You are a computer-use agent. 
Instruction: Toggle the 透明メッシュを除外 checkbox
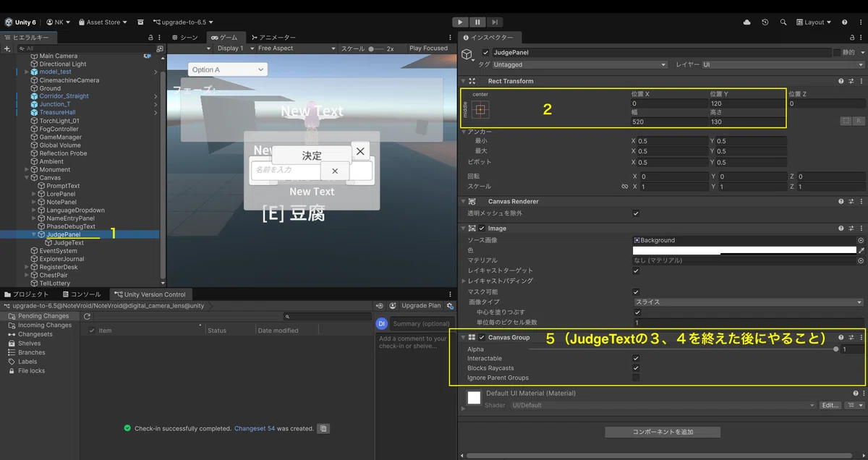tap(636, 213)
